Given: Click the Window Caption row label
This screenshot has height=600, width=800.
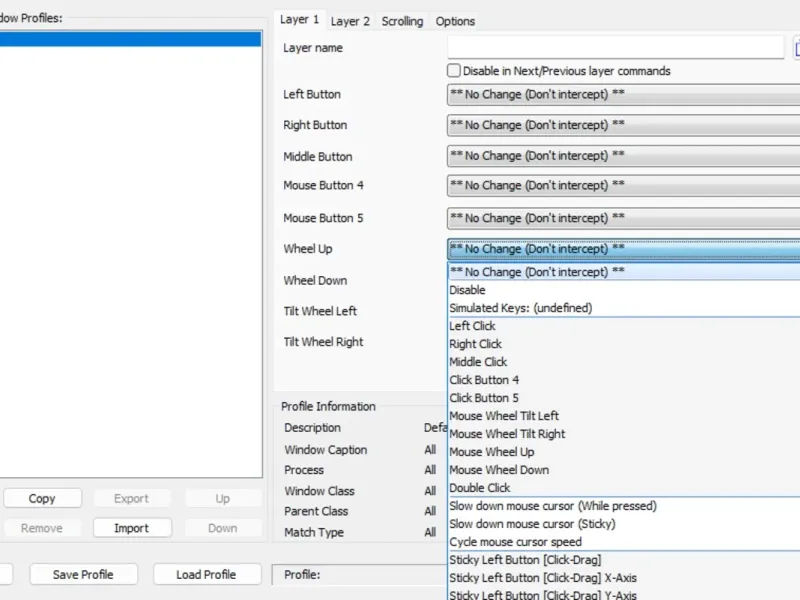Looking at the screenshot, I should [326, 450].
